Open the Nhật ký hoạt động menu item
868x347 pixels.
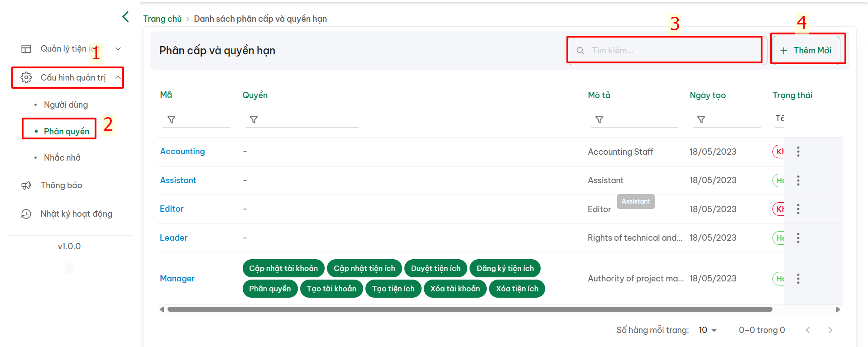click(76, 214)
